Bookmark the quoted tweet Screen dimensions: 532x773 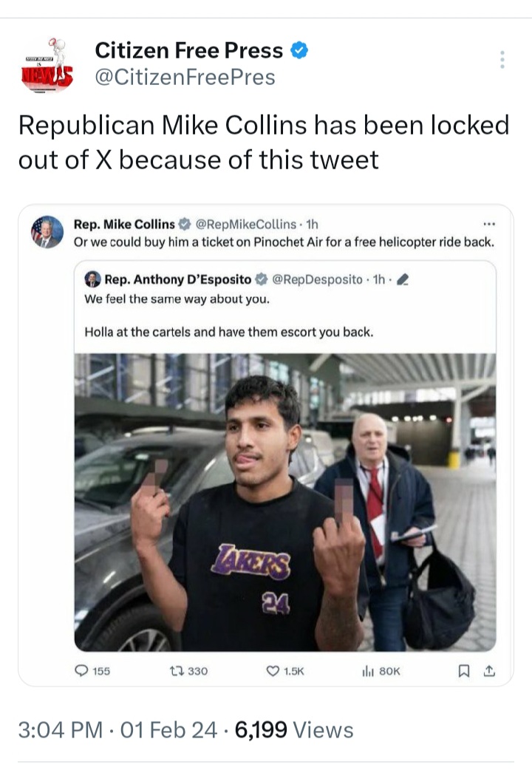coord(464,671)
